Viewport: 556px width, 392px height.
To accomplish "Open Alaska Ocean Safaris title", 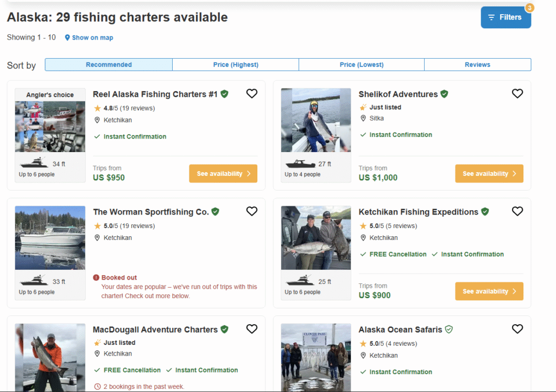I will point(400,330).
